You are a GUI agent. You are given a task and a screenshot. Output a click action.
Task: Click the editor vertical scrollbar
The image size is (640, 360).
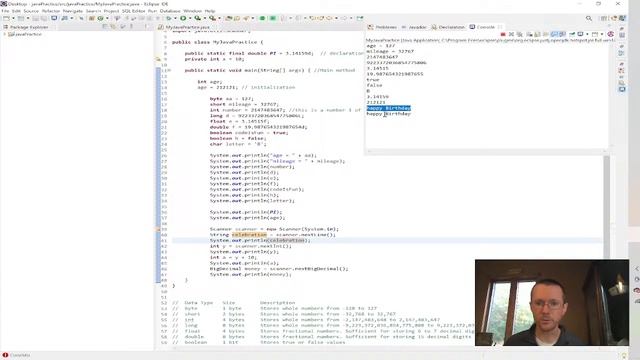(607, 206)
